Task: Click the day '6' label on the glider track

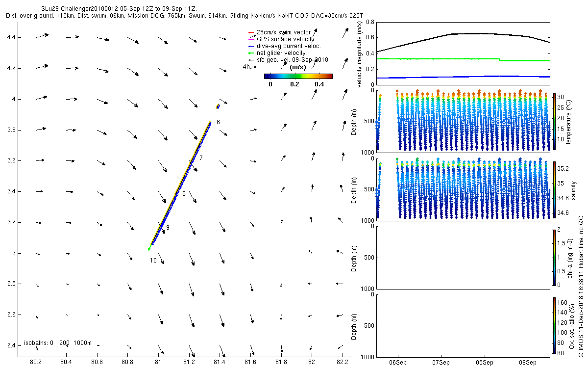Action: tap(218, 122)
